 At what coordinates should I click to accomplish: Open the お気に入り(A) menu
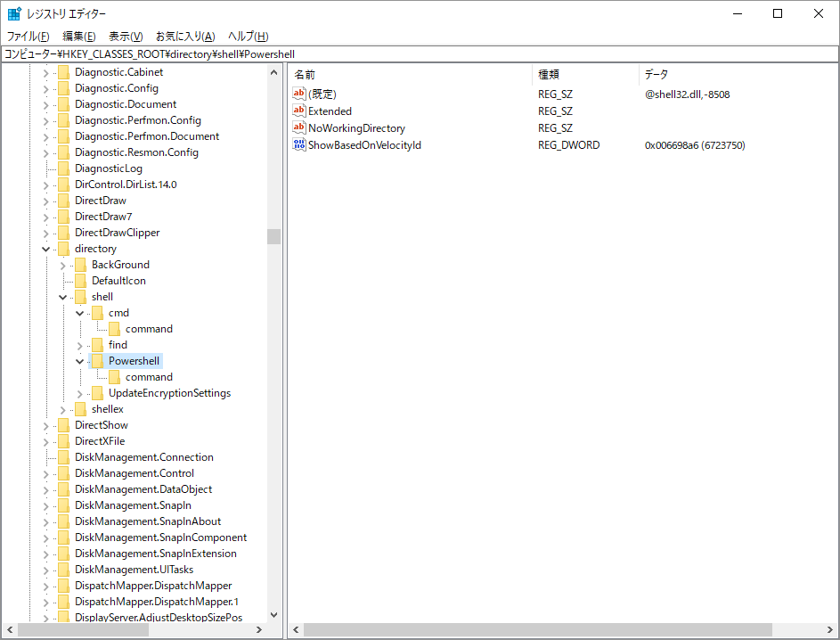tap(185, 36)
